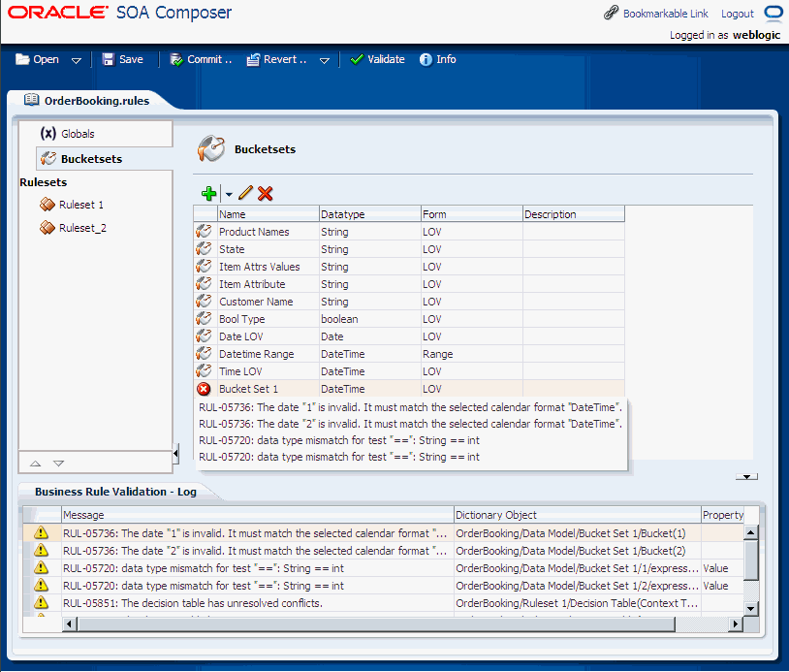Click the Ruleset 1 diamond icon
Screen dimensions: 789x672
click(47, 205)
